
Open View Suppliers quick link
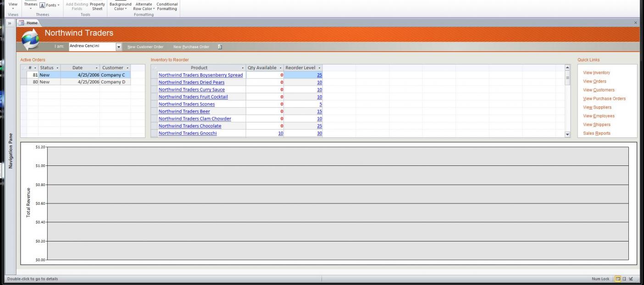[597, 108]
